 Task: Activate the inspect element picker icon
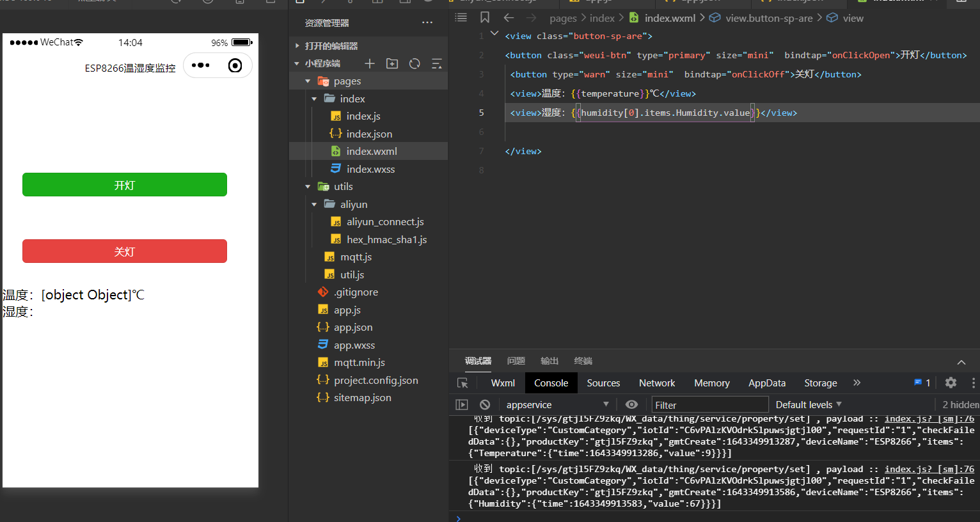tap(462, 383)
